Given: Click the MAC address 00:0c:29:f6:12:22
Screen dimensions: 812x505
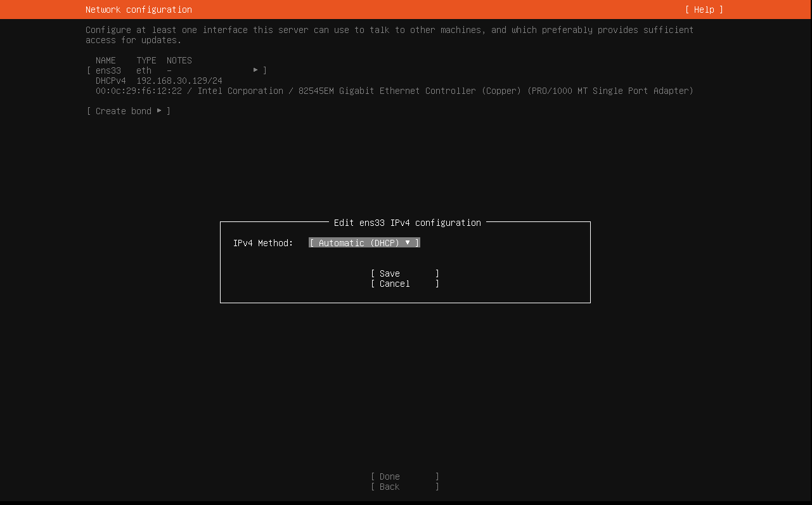Looking at the screenshot, I should pos(139,91).
